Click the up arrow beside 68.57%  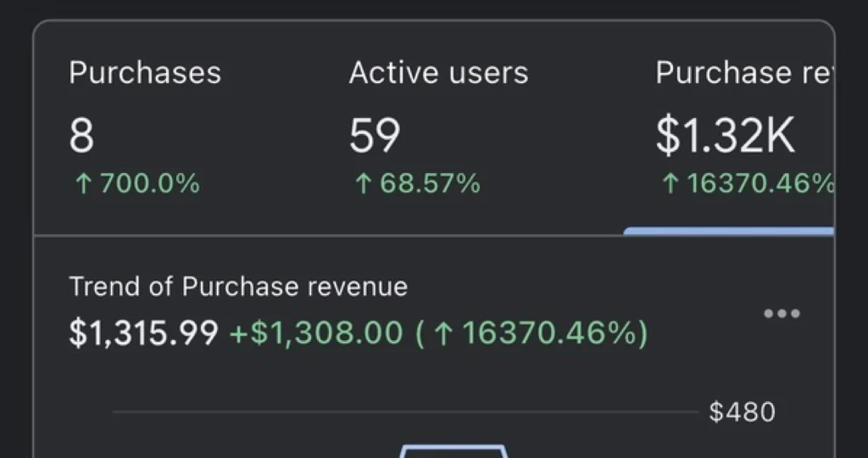[x=363, y=183]
